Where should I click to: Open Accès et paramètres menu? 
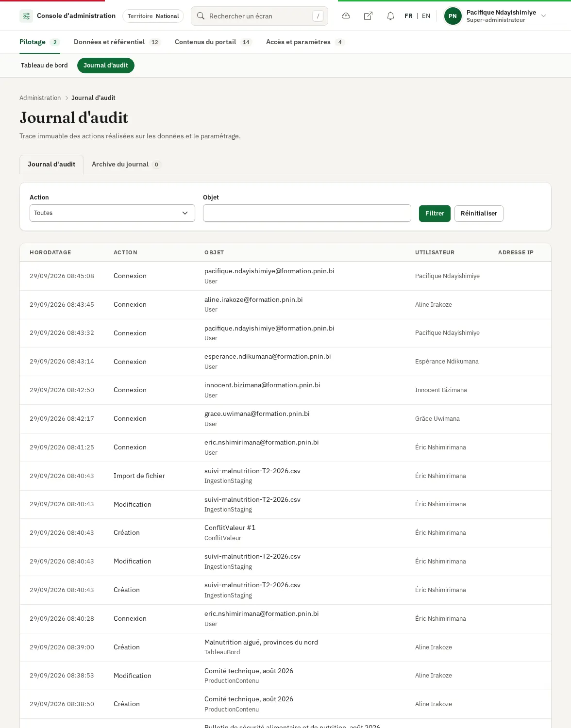click(305, 42)
